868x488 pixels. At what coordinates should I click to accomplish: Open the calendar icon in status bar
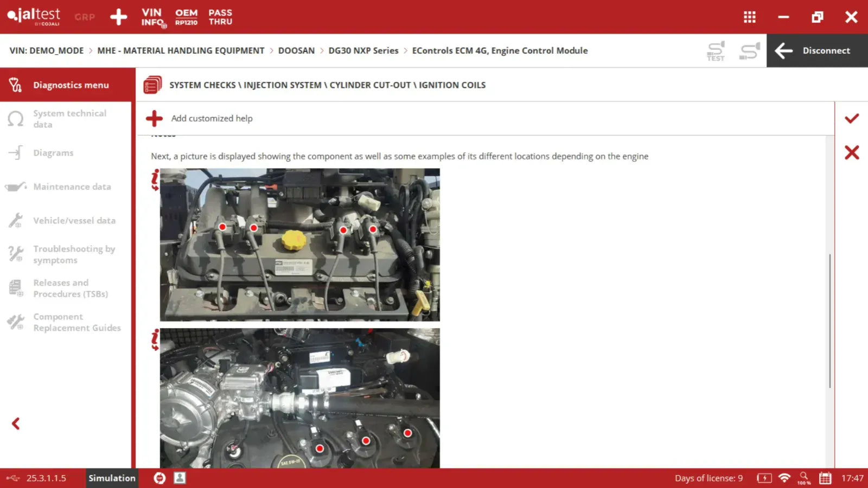pyautogui.click(x=825, y=478)
